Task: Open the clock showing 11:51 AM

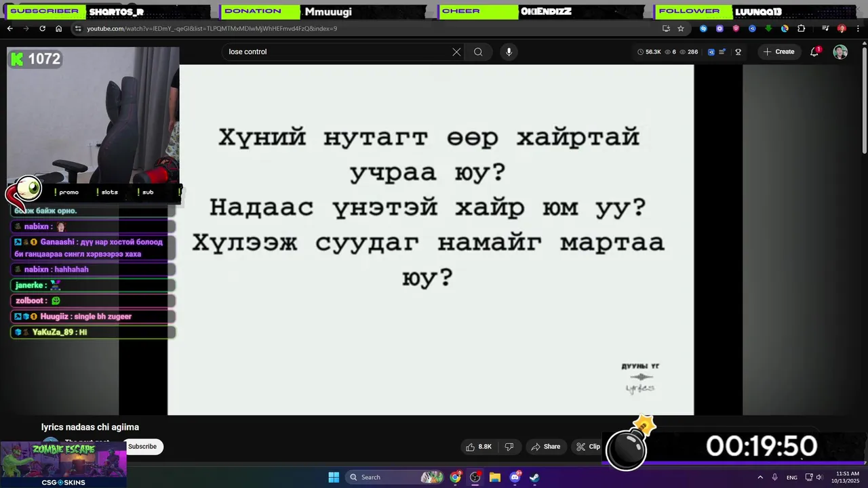Action: coord(847,477)
